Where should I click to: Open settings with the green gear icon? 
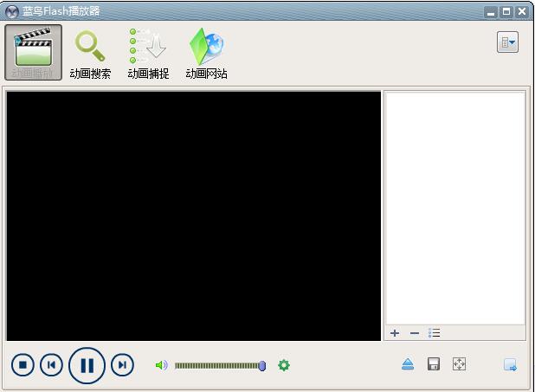click(284, 365)
